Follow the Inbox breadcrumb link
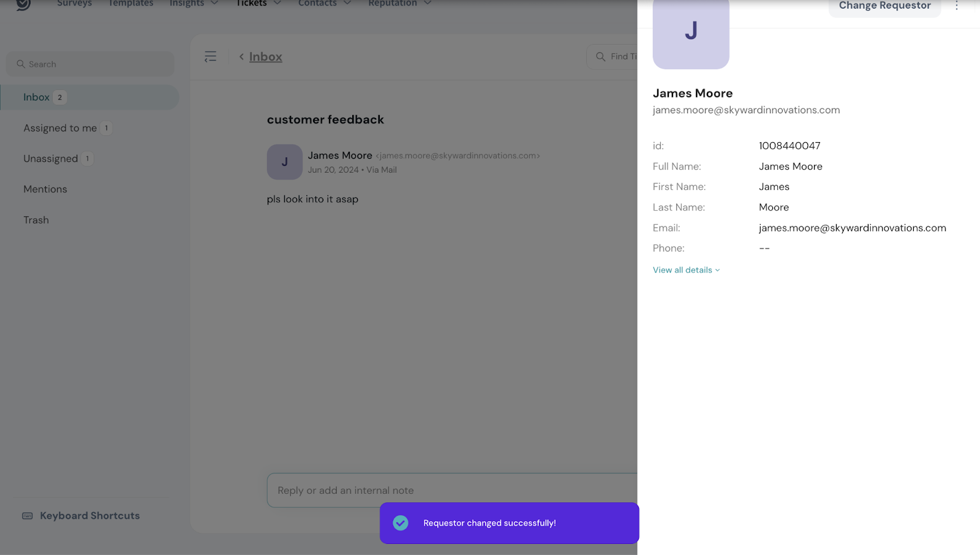This screenshot has width=980, height=555. pos(265,57)
